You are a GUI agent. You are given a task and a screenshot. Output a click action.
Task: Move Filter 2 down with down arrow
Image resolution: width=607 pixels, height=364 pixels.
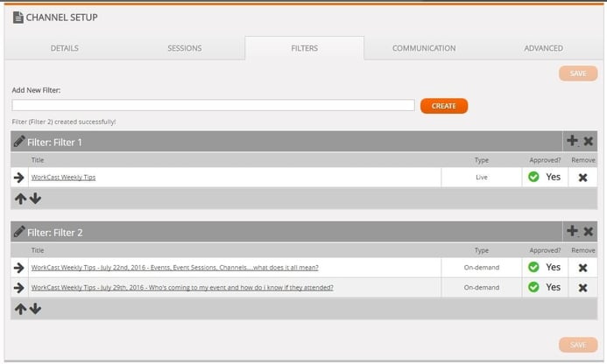point(35,308)
